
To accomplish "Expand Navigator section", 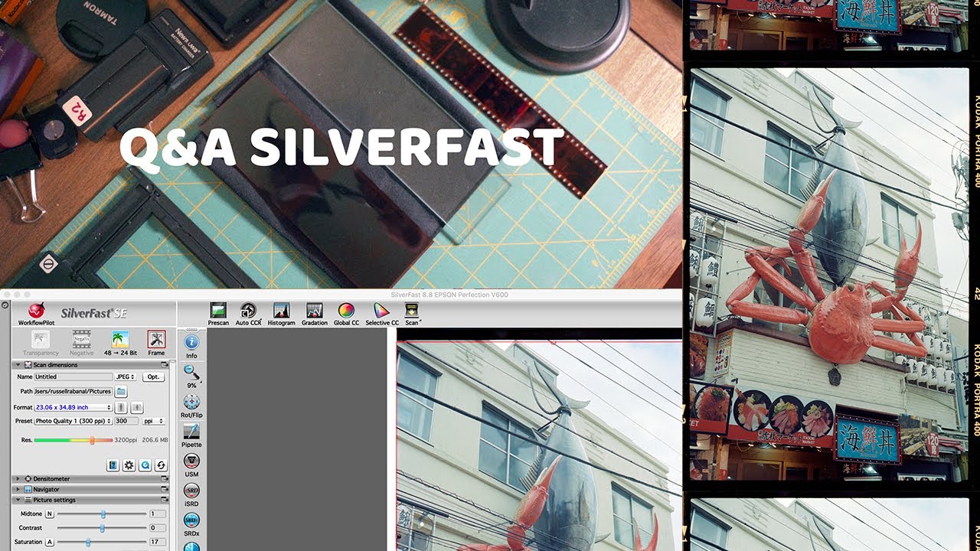I will pyautogui.click(x=18, y=489).
